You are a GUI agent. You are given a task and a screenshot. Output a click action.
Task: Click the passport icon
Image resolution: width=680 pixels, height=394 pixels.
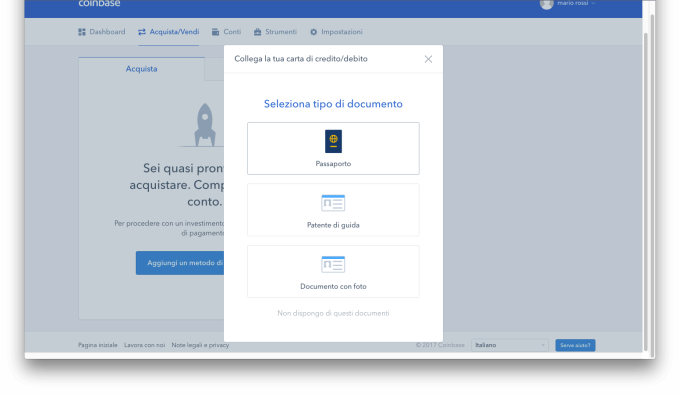click(x=333, y=141)
